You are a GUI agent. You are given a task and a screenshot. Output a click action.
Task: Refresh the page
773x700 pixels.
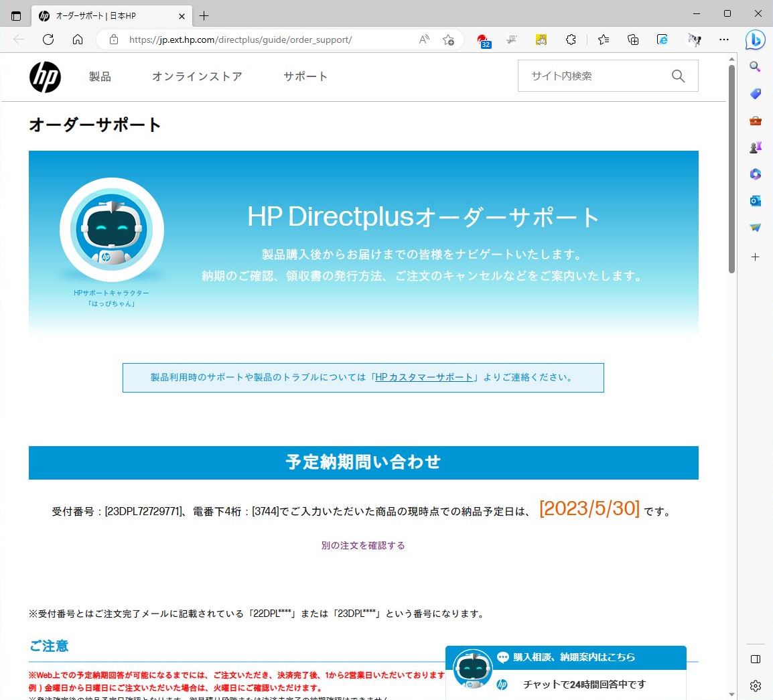pos(48,40)
